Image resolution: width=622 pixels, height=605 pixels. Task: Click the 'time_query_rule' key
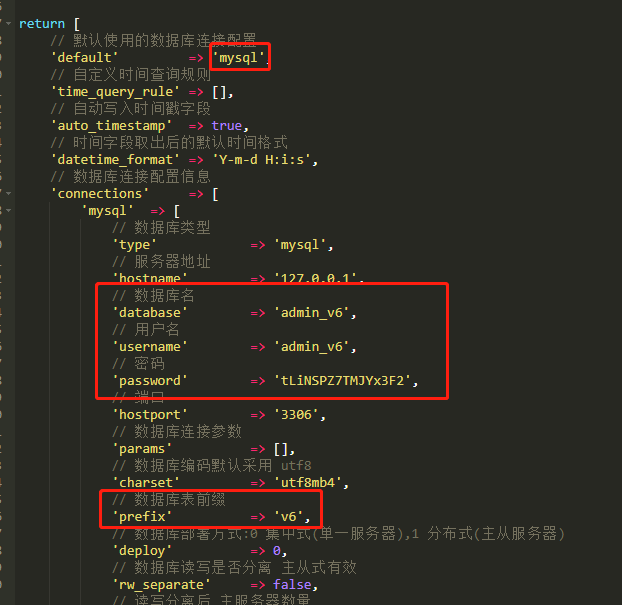tap(115, 92)
